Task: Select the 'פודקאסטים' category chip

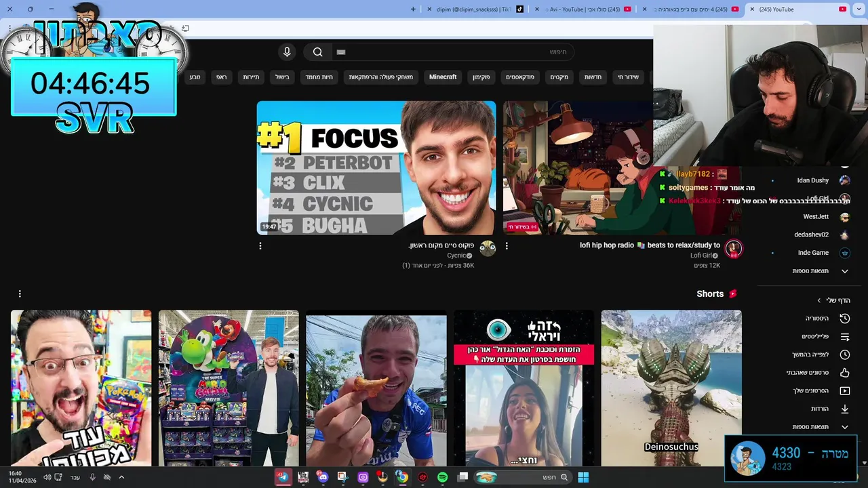Action: point(520,77)
